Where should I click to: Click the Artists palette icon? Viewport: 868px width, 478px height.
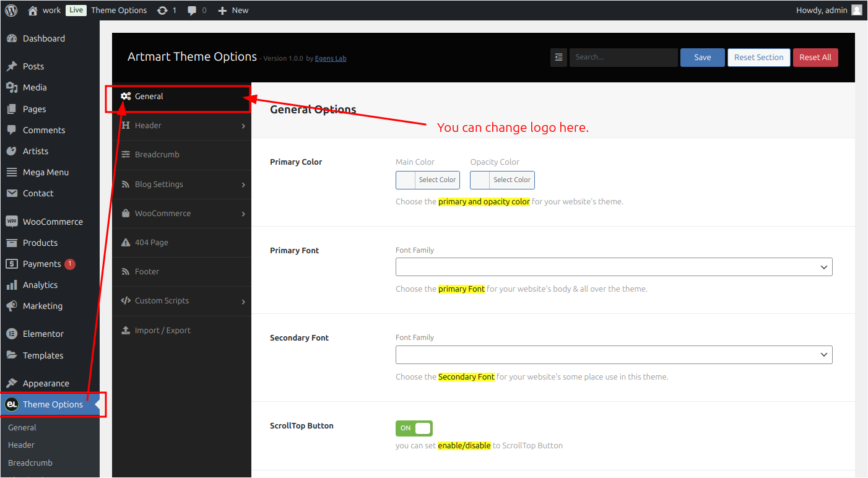click(x=11, y=151)
